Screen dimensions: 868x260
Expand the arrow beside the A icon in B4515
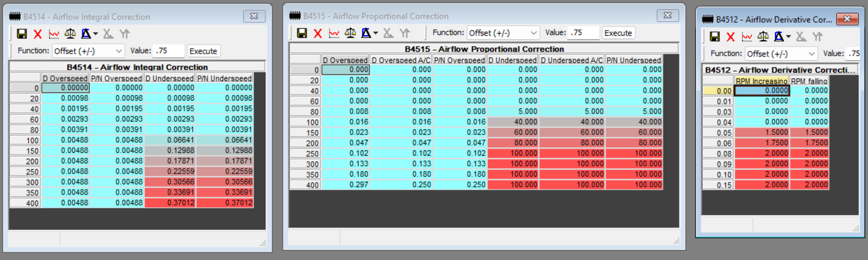[375, 33]
